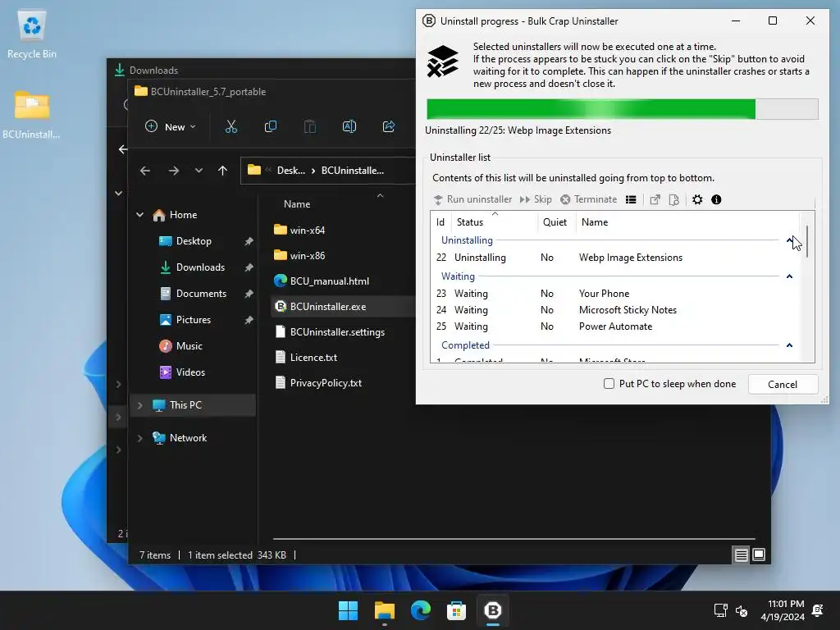Screen dimensions: 840x630
Task: Open the Windows Start menu
Action: (x=348, y=610)
